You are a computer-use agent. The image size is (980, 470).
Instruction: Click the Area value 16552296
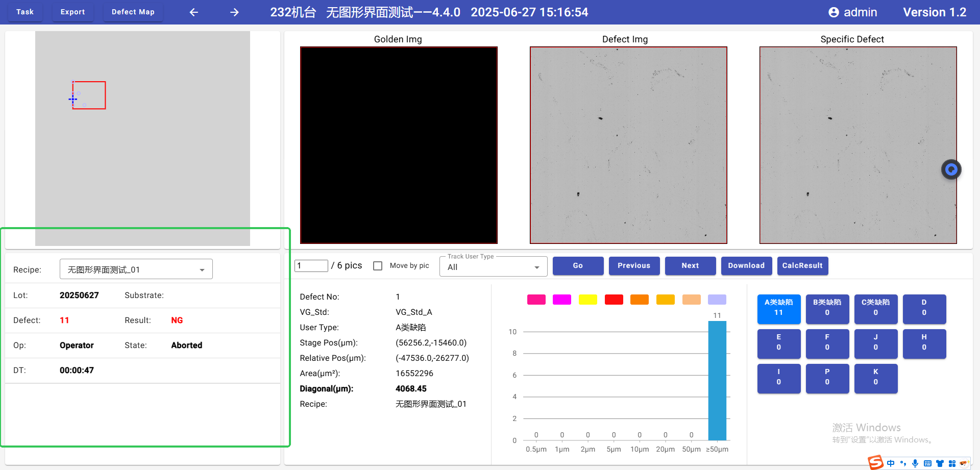click(x=414, y=374)
